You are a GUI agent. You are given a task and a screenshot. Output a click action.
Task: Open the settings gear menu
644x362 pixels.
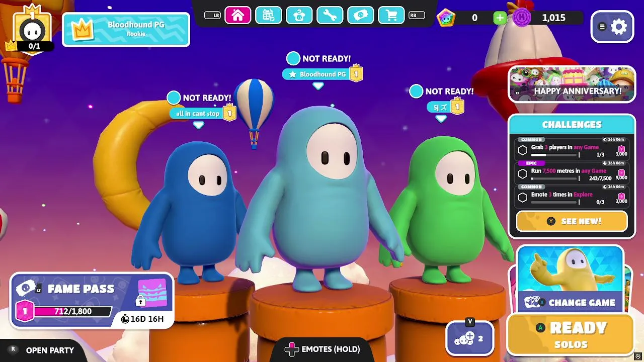612,27
